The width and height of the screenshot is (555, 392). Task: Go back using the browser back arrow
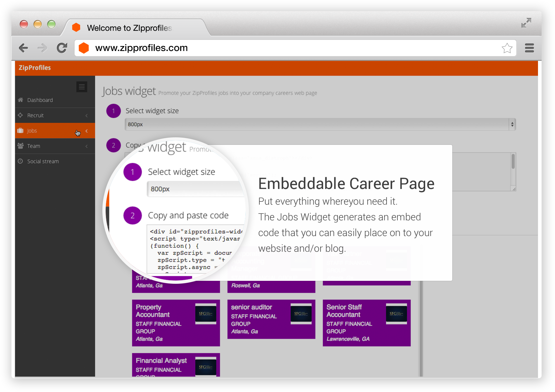23,48
